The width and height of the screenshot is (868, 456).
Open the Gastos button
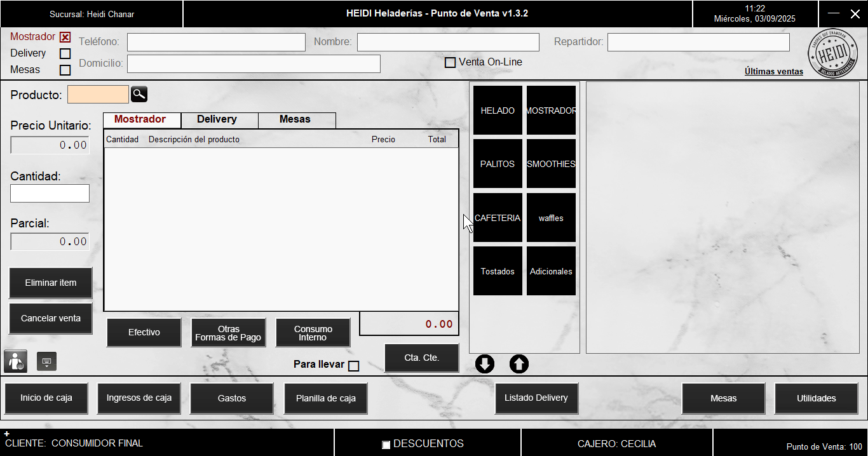232,399
